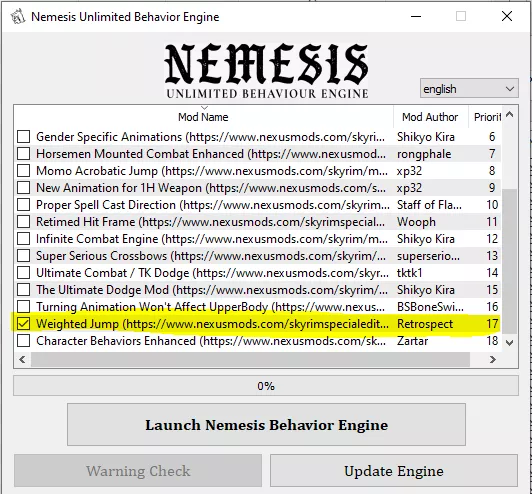Viewport: 532px width, 494px height.
Task: Click the vertical scrollbar thumb of mod list
Action: 509,261
